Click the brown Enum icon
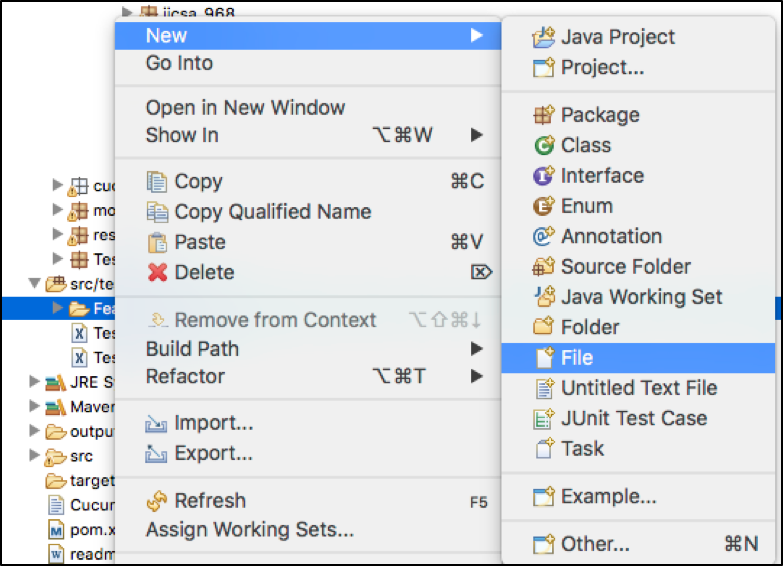This screenshot has height=566, width=783. 543,206
